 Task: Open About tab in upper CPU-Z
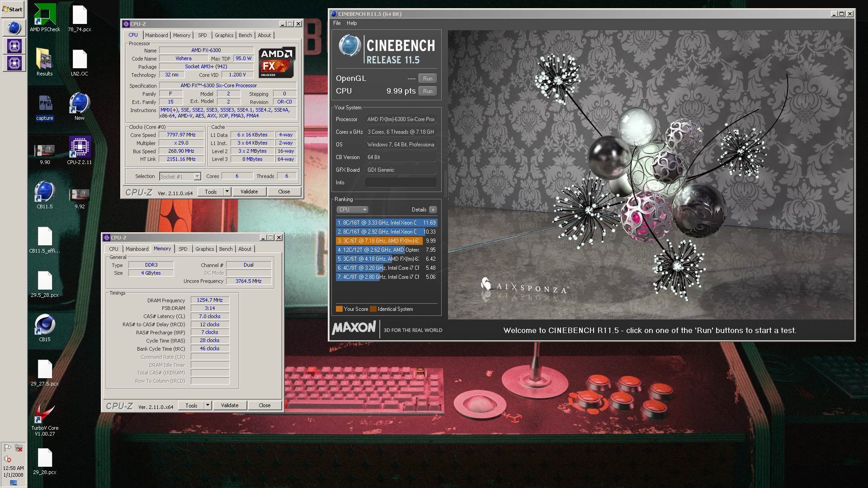point(264,35)
